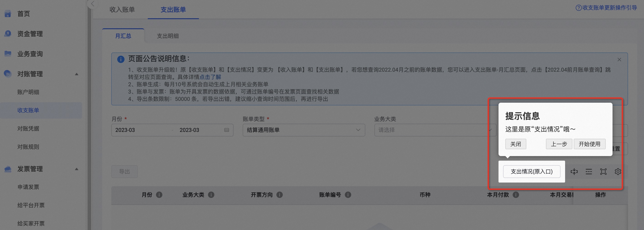Click 开始使用 in the tip popup

pos(589,144)
